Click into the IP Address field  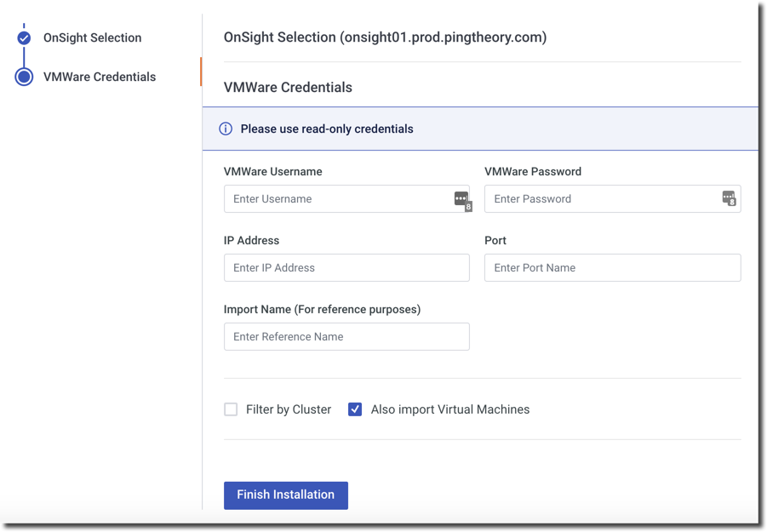[346, 268]
